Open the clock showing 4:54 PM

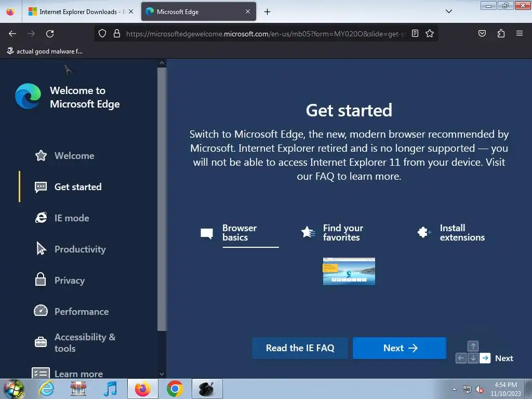click(x=506, y=389)
